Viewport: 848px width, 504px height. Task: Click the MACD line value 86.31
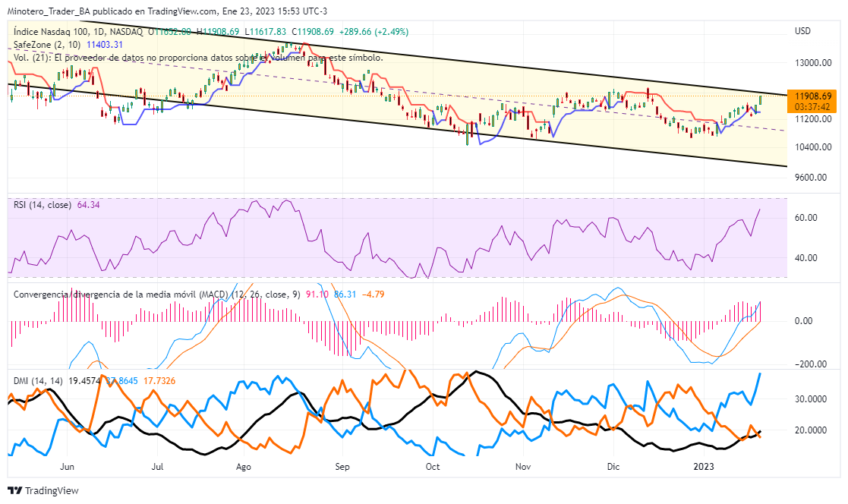point(345,295)
